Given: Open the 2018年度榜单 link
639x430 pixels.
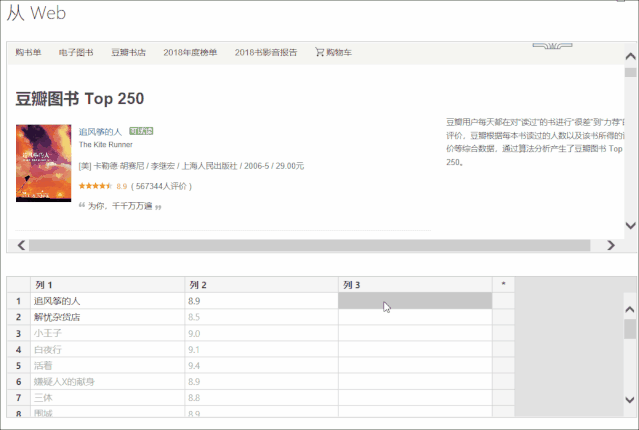Looking at the screenshot, I should pyautogui.click(x=190, y=52).
